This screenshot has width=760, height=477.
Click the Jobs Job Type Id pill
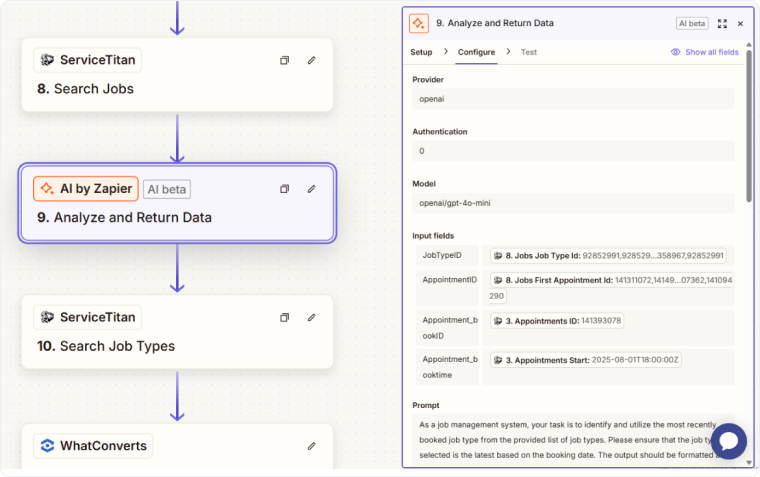tap(608, 255)
